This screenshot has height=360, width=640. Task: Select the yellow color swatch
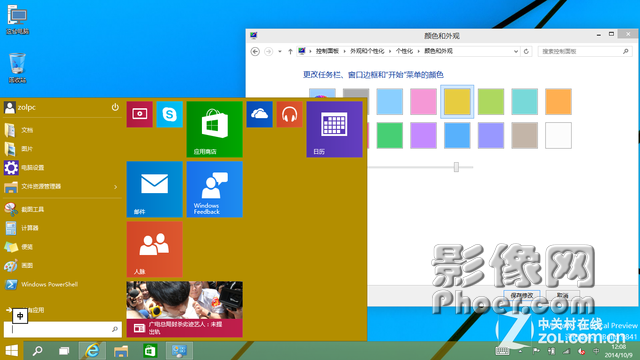[x=457, y=102]
